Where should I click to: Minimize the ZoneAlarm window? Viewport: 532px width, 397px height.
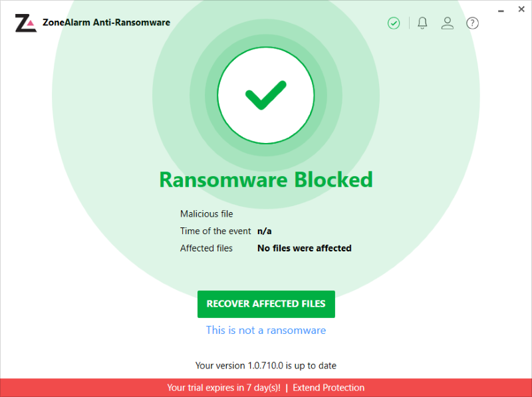[495, 9]
